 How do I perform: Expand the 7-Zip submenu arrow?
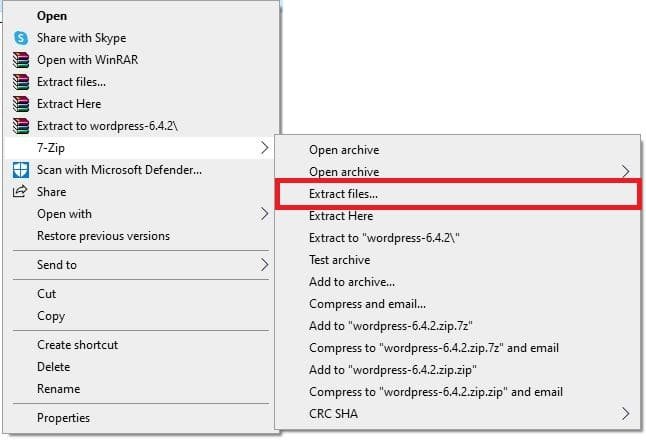(x=264, y=148)
